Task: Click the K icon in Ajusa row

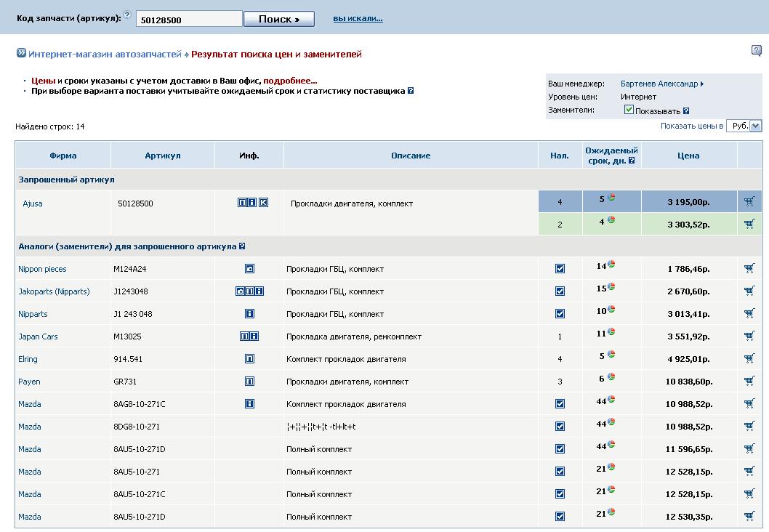Action: [x=263, y=203]
